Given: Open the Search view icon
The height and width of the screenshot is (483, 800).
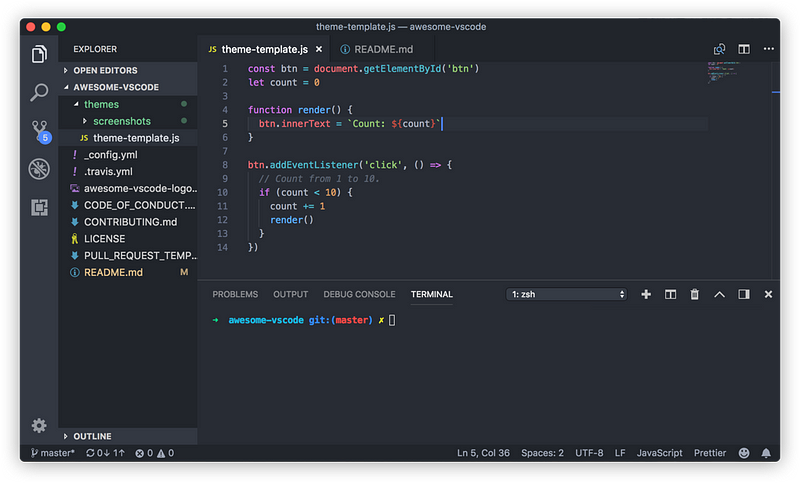Looking at the screenshot, I should [39, 92].
